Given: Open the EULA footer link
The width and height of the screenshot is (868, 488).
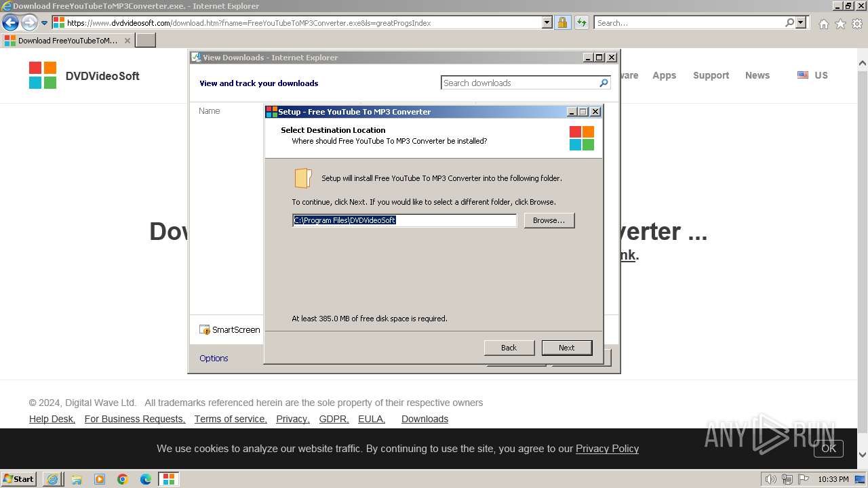Looking at the screenshot, I should (x=372, y=419).
